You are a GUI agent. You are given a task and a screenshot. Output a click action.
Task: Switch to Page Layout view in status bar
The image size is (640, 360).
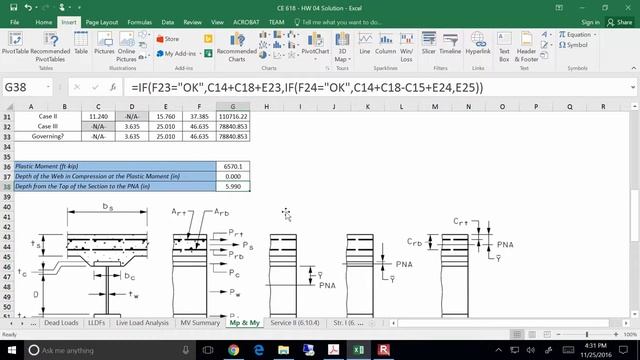click(x=532, y=334)
